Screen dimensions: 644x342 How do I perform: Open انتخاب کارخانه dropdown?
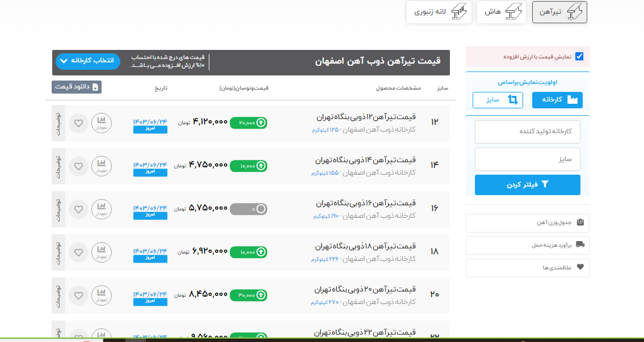click(x=88, y=61)
